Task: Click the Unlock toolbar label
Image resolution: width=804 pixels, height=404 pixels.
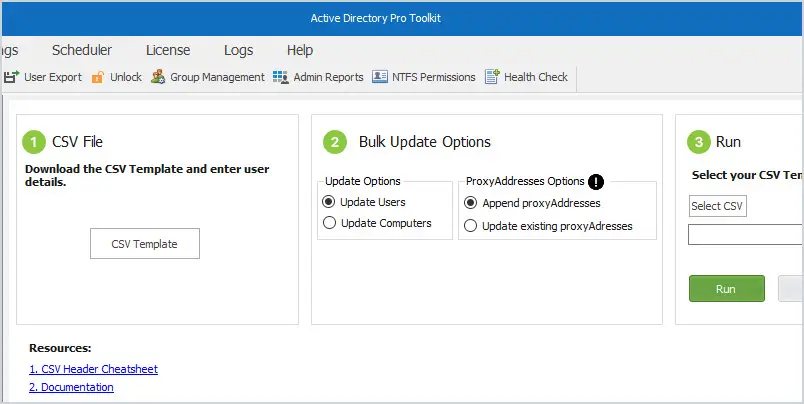Action: click(x=126, y=77)
